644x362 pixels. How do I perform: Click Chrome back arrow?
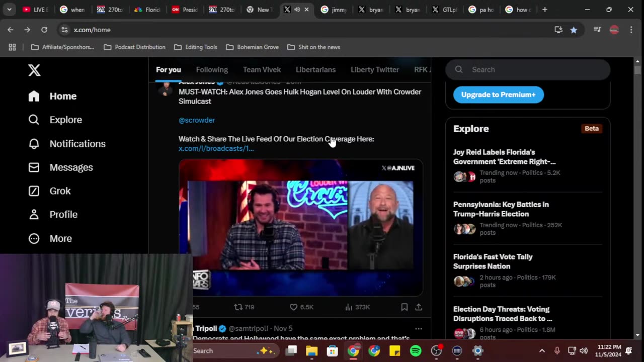[x=11, y=30]
